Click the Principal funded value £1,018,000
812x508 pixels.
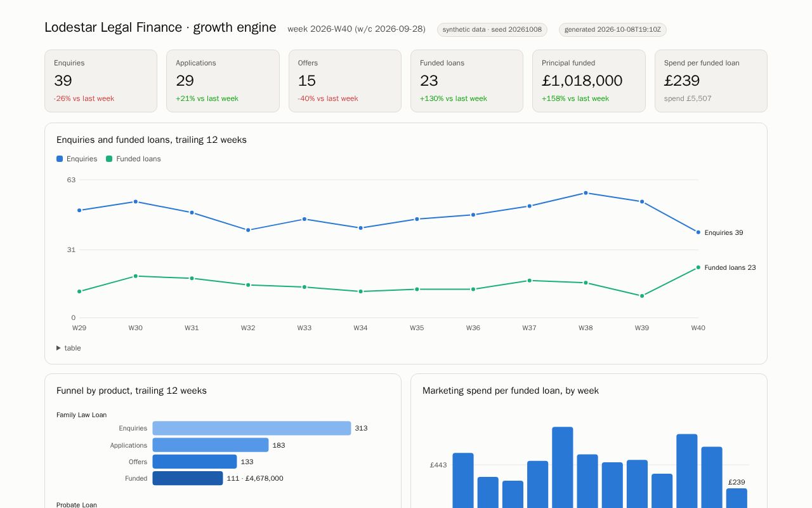(x=582, y=81)
